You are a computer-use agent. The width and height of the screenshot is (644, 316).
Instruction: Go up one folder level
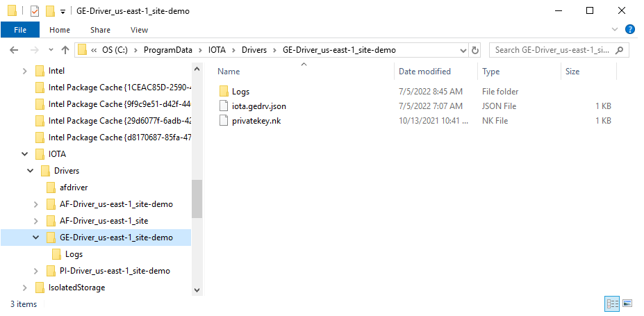click(65, 50)
